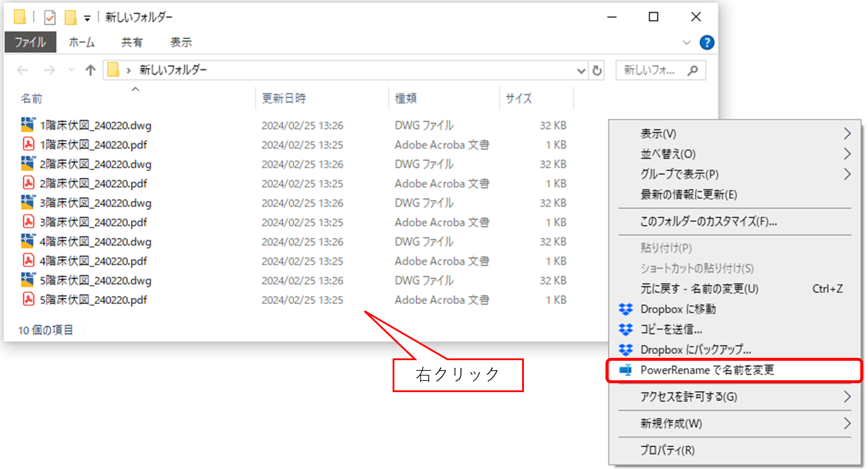Image resolution: width=868 pixels, height=469 pixels.
Task: Select file name 3階床伏図_240220.dwg
Action: click(96, 203)
